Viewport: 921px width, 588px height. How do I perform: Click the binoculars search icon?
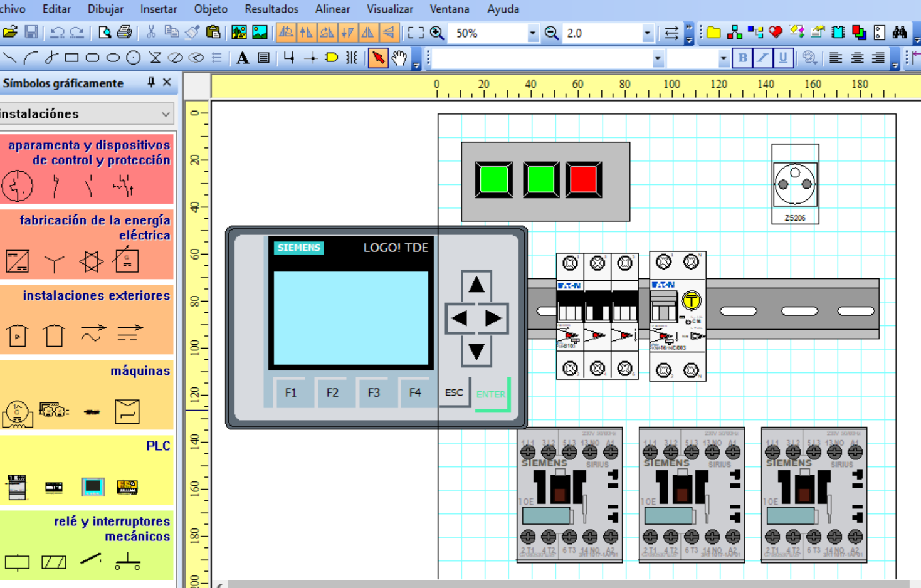(x=900, y=33)
